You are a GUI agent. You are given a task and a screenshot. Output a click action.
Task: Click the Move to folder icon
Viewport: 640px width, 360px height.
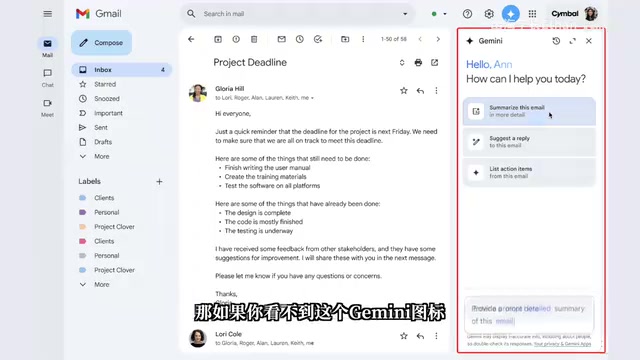345,39
